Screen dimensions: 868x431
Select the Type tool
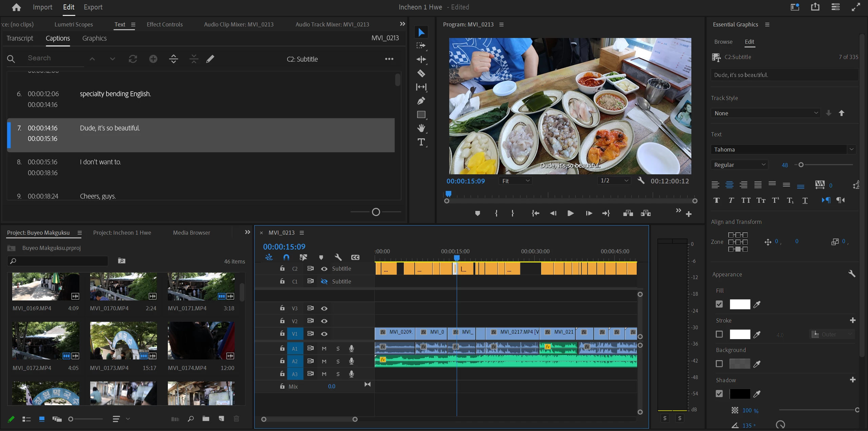(421, 142)
